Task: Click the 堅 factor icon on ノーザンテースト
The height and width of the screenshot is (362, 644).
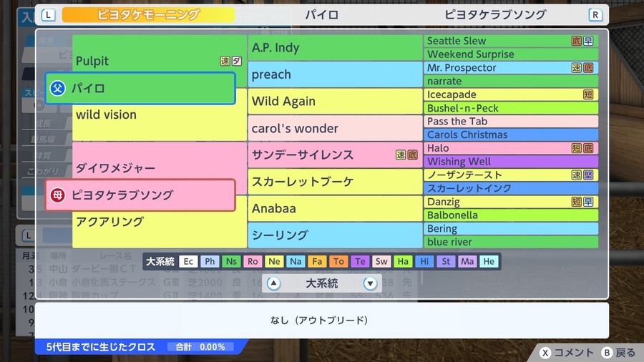Action: click(x=589, y=175)
